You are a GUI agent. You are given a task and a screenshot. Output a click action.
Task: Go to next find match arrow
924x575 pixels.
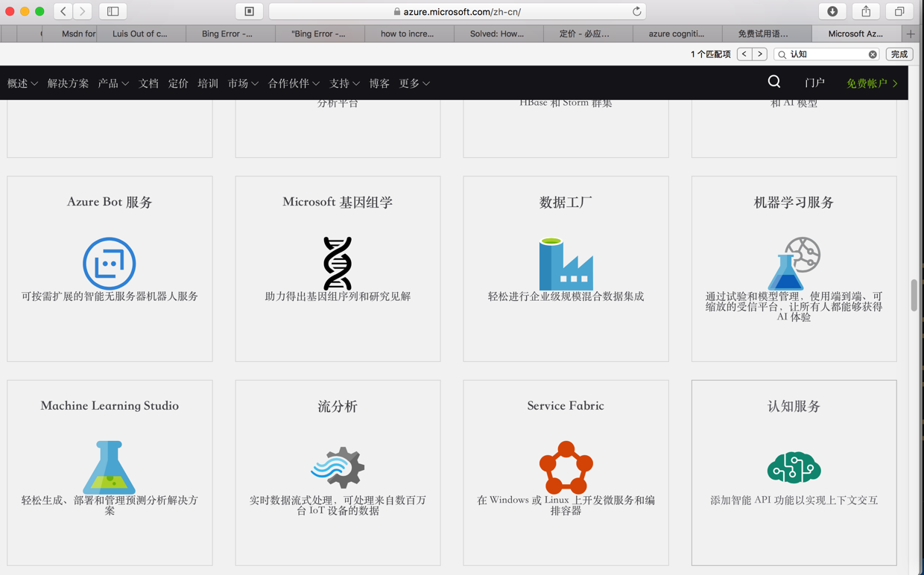pos(760,54)
